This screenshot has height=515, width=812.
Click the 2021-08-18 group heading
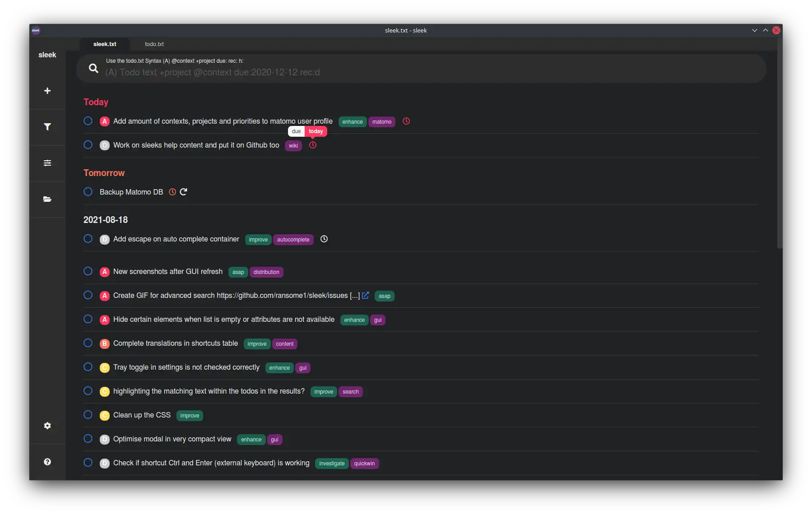106,220
